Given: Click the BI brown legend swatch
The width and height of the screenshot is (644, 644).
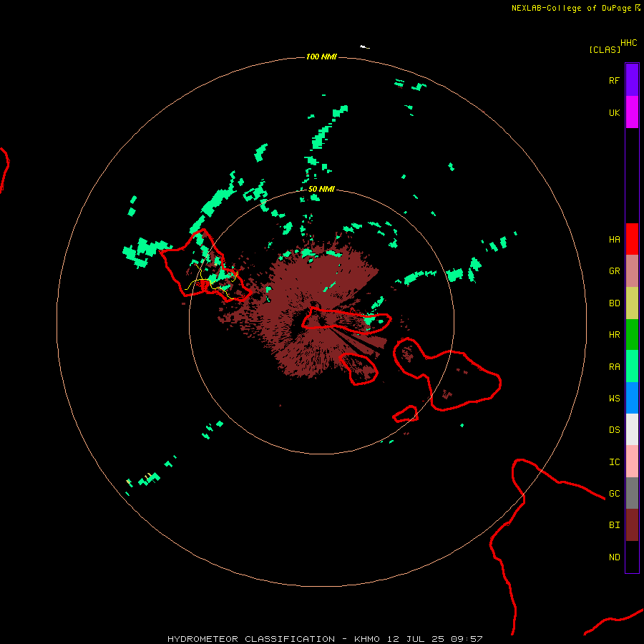Looking at the screenshot, I should [x=632, y=525].
